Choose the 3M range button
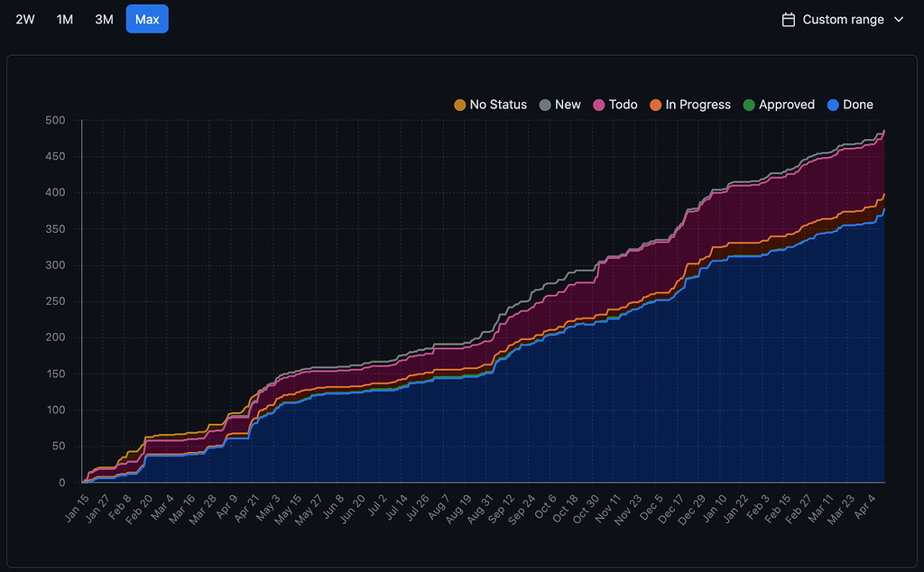The height and width of the screenshot is (572, 924). (x=104, y=19)
